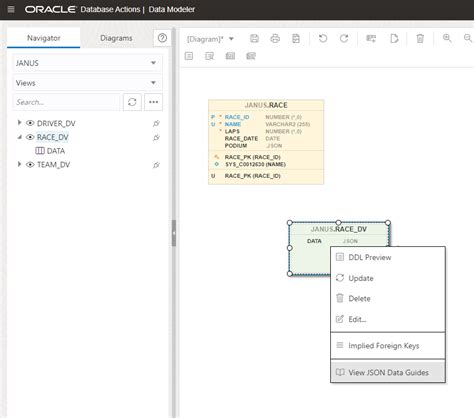The image size is (474, 418).
Task: Choose DDL Preview from context menu
Action: (388, 257)
